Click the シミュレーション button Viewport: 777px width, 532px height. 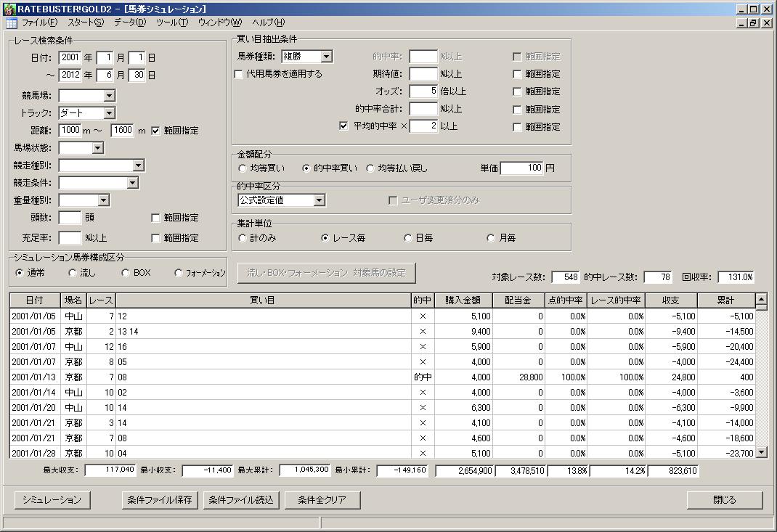(x=52, y=500)
